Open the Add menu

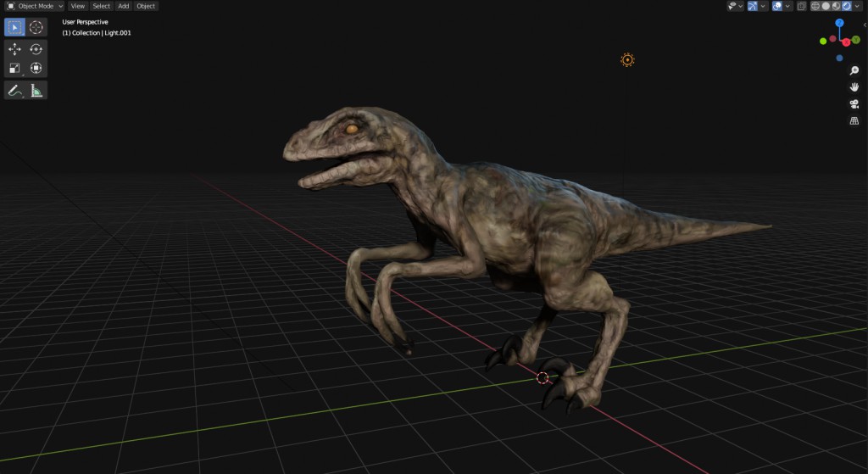(x=123, y=6)
